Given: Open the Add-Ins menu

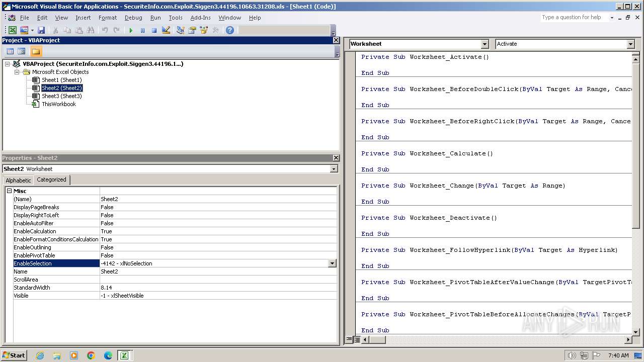Looking at the screenshot, I should tap(200, 18).
